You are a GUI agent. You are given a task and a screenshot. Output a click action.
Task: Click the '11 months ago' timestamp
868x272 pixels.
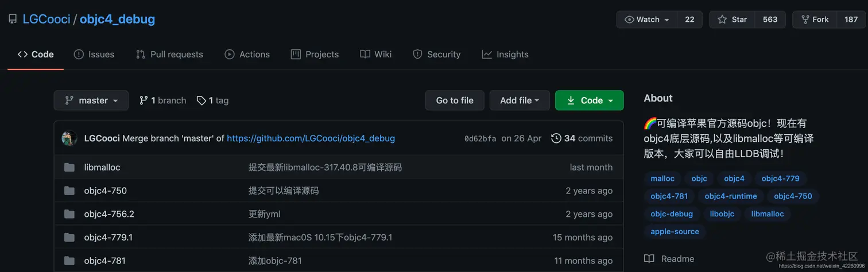(x=583, y=261)
